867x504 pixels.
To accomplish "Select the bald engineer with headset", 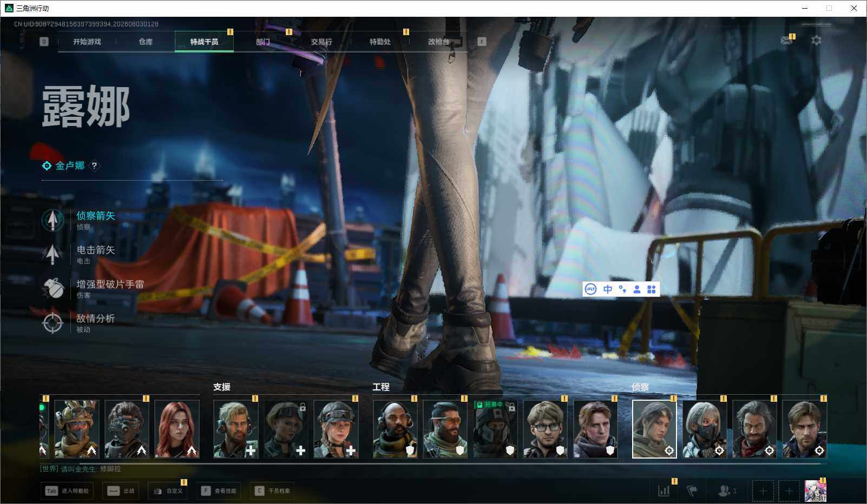I will click(395, 429).
